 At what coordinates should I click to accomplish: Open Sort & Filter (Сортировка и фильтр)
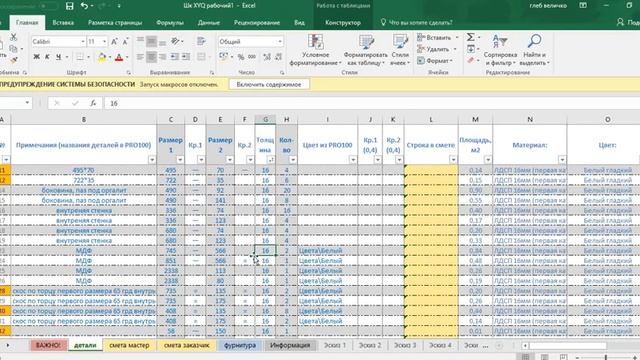[x=500, y=50]
